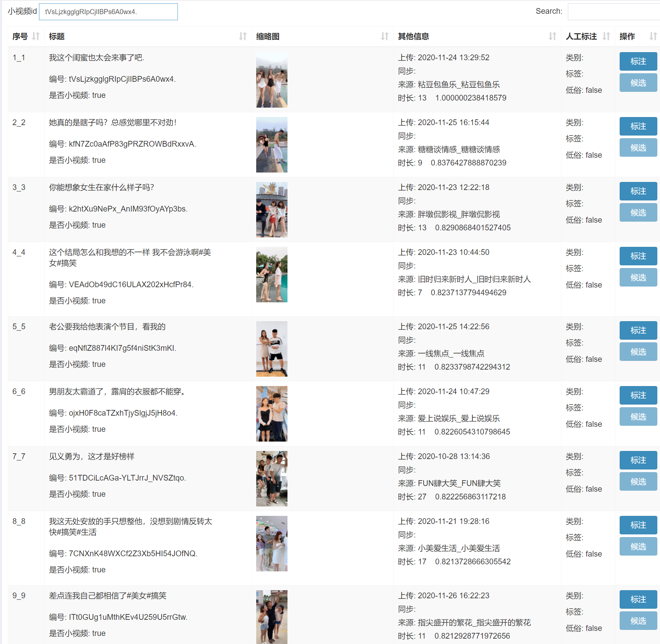Open thumbnail of first video row
Image resolution: width=660 pixels, height=644 pixels.
point(272,80)
